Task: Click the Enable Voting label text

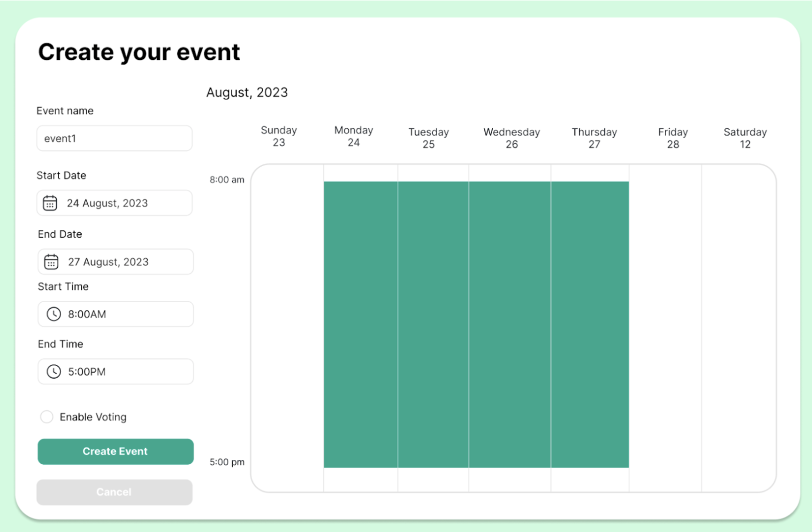Action: 93,417
